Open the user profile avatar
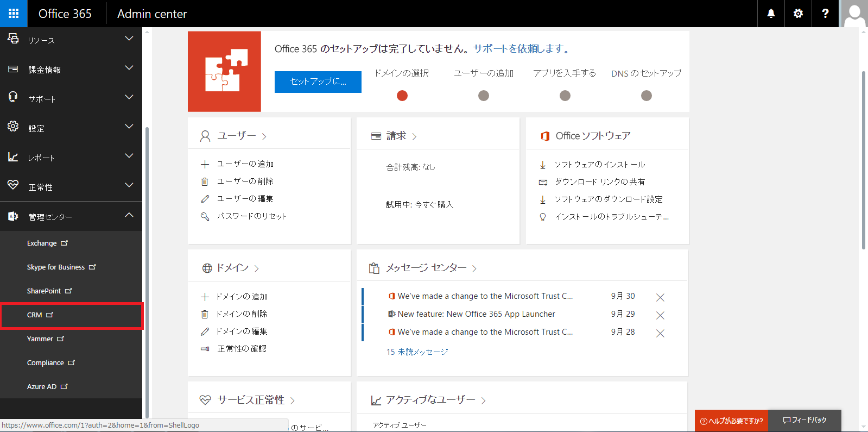 [x=854, y=14]
